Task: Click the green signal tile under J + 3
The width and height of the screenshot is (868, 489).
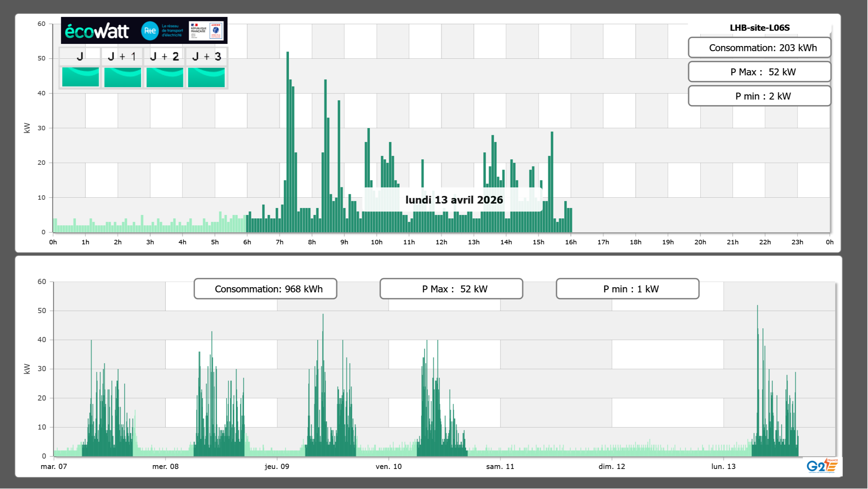Action: click(x=206, y=77)
